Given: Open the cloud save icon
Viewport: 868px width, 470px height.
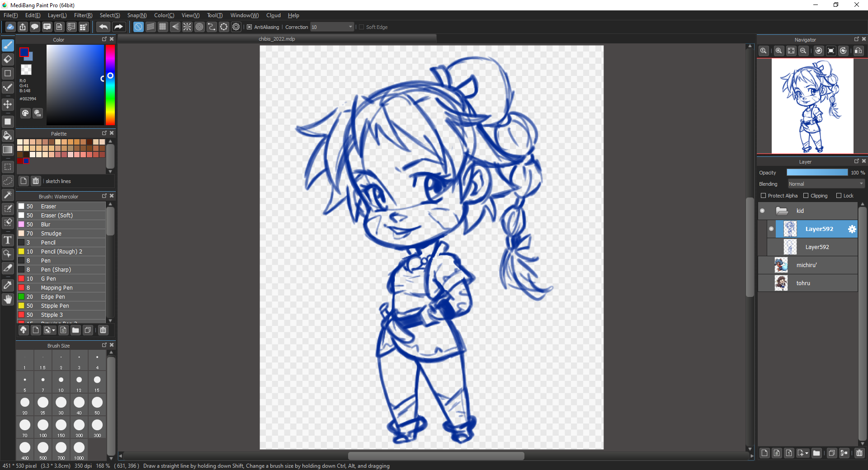Looking at the screenshot, I should coord(10,27).
